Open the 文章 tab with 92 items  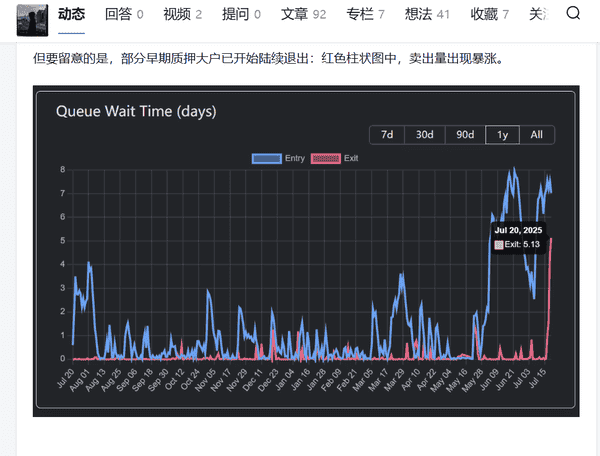[x=303, y=14]
